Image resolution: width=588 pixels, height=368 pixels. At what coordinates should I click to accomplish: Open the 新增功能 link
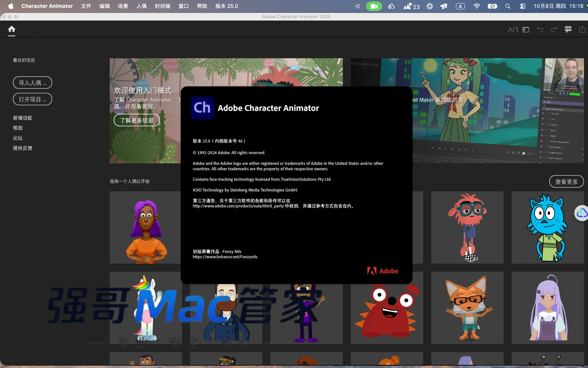click(x=22, y=118)
